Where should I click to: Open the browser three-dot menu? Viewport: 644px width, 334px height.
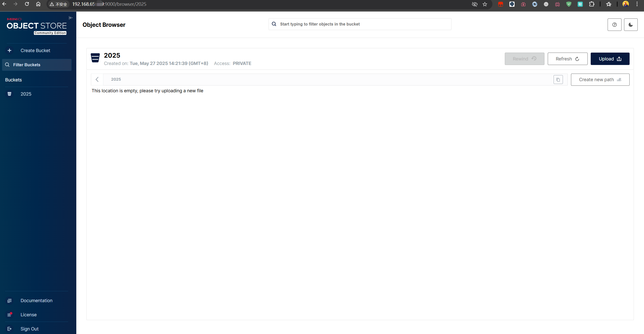click(x=637, y=4)
